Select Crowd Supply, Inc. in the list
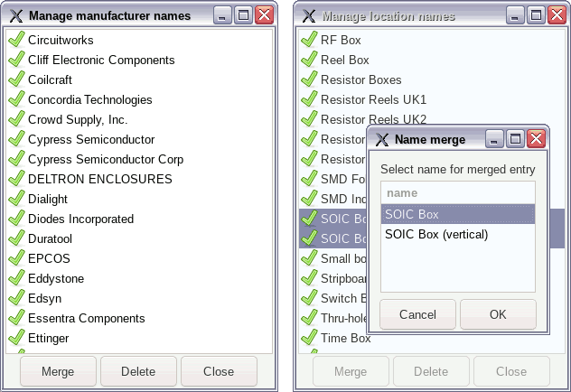Image resolution: width=571 pixels, height=392 pixels. [139, 119]
